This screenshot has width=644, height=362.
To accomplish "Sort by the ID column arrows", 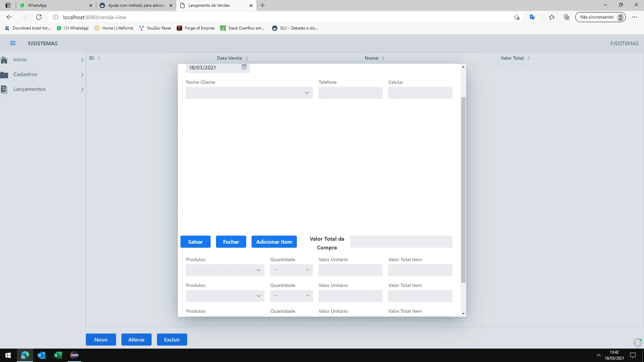I will tap(99, 58).
